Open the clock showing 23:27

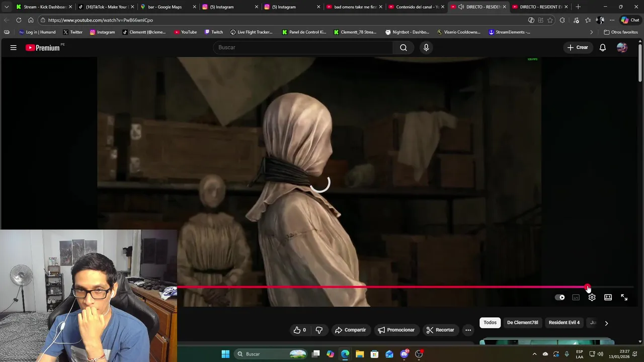620,354
